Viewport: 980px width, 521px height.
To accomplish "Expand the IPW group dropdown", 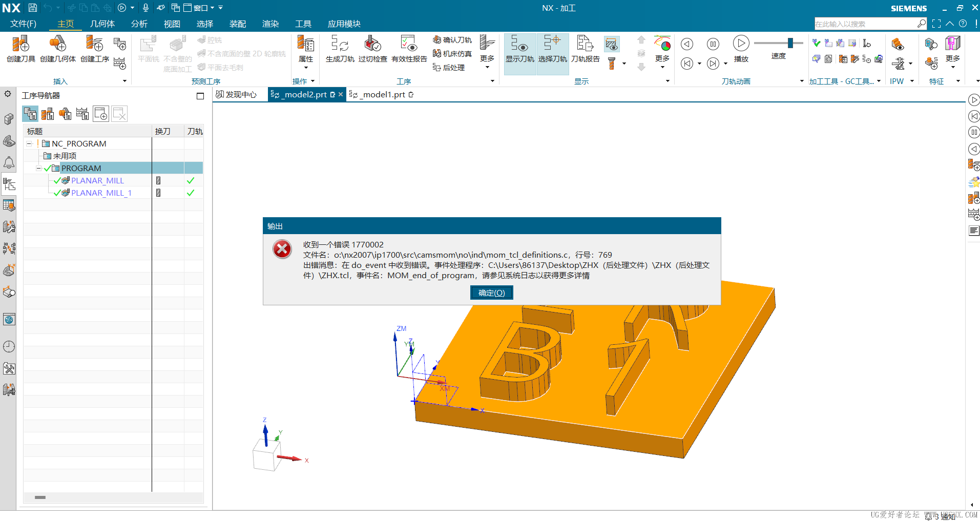I will pyautogui.click(x=912, y=81).
